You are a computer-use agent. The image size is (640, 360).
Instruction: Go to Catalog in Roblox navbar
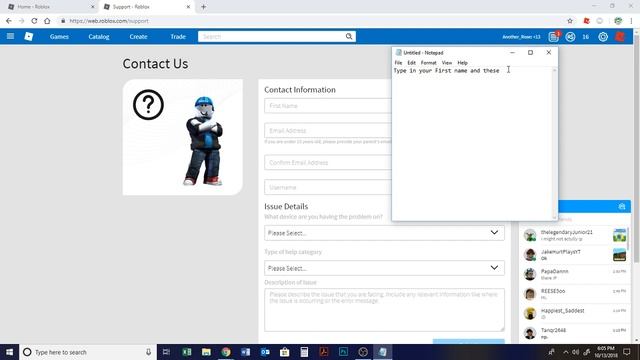99,37
